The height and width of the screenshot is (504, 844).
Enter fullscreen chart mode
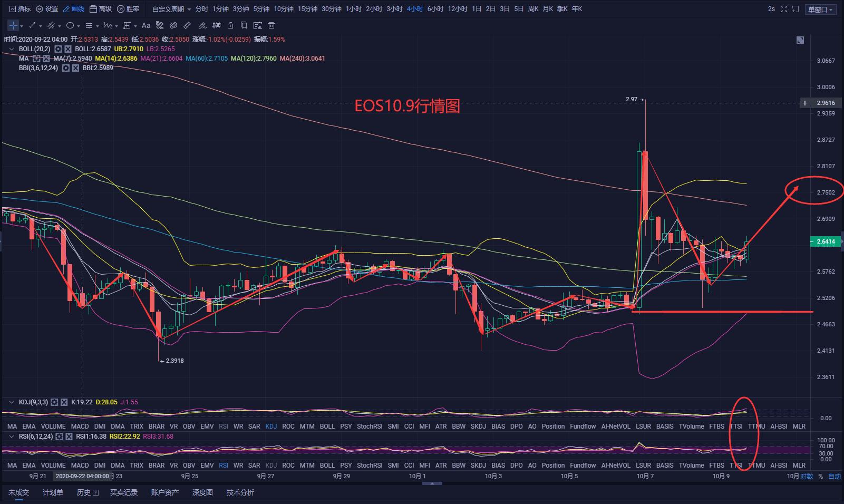[x=784, y=9]
